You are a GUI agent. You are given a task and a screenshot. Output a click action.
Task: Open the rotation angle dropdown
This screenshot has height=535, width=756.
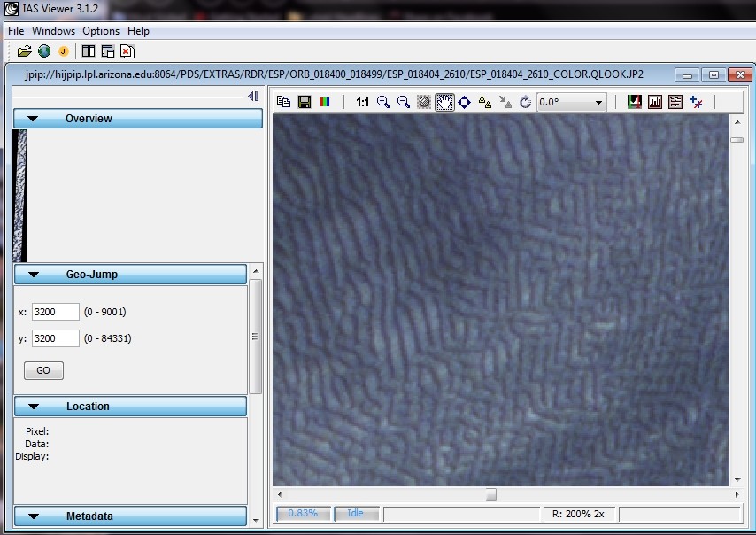tap(599, 102)
